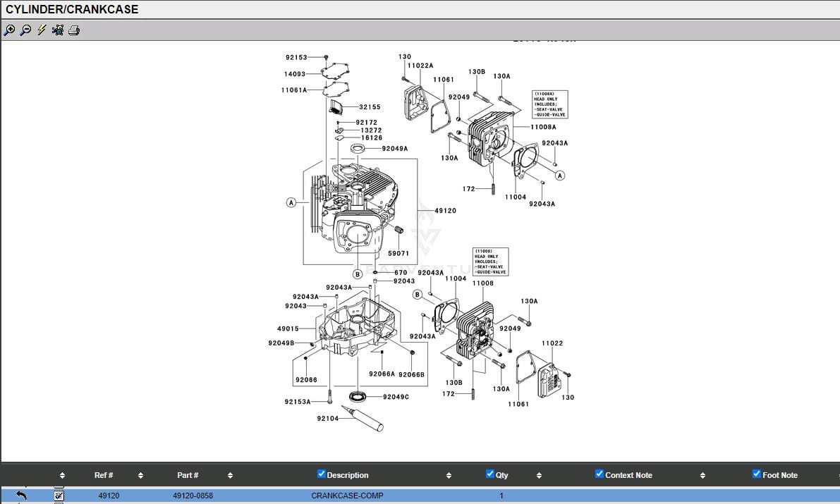840x504 pixels.
Task: Print the diagram using the printer icon
Action: (74, 30)
